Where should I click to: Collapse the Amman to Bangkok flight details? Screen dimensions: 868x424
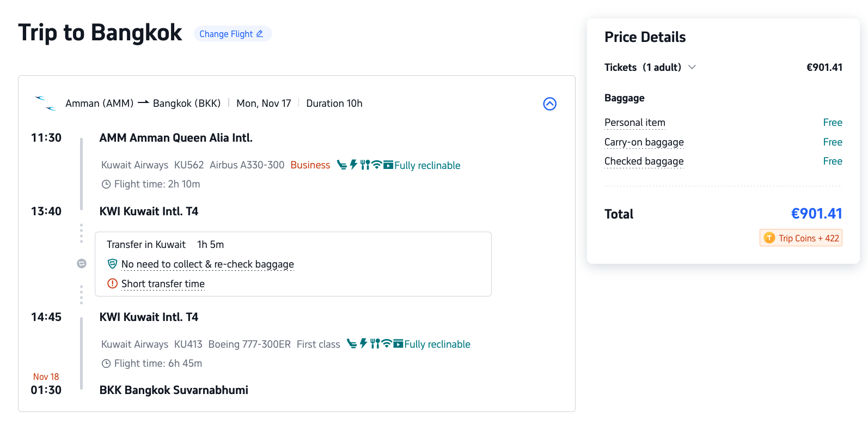[549, 104]
